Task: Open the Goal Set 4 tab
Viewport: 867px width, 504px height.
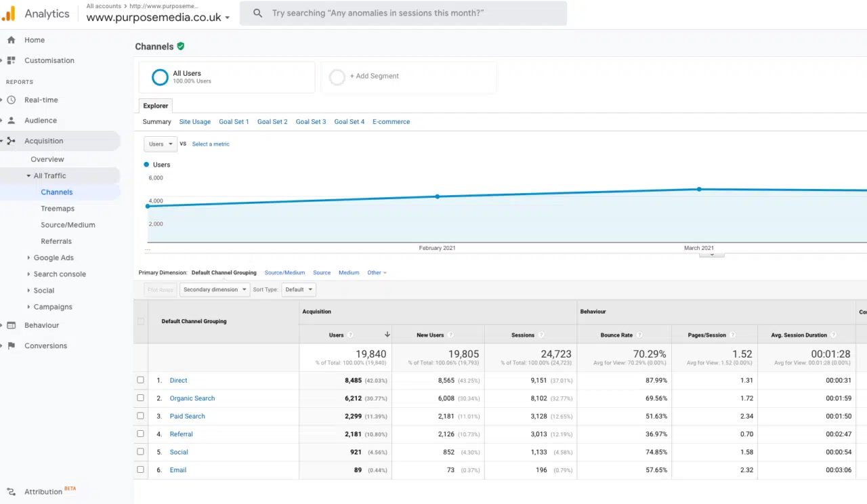Action: [350, 122]
